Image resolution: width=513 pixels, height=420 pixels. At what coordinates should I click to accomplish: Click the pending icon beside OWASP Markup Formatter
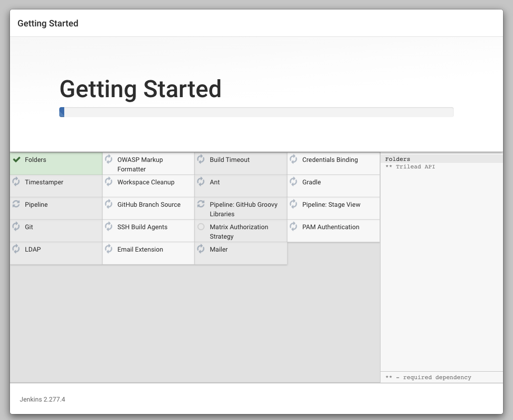pos(109,159)
